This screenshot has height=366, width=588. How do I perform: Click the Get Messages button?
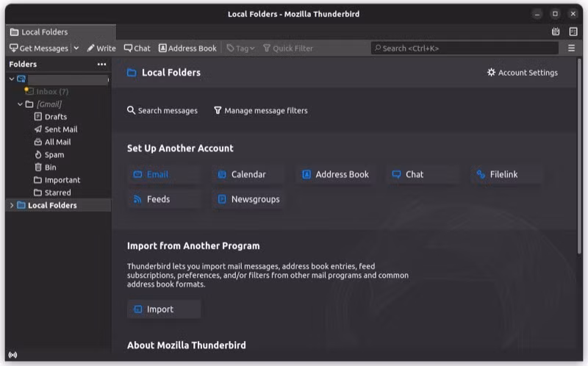pos(39,49)
